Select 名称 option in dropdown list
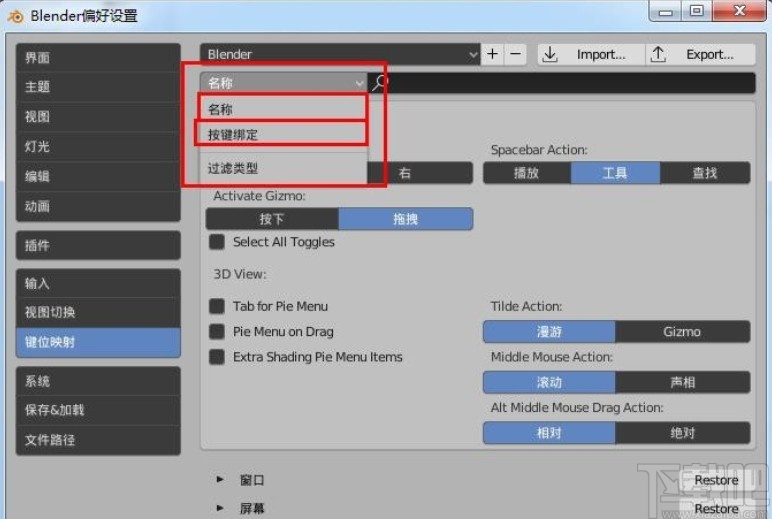The image size is (772, 519). click(283, 108)
